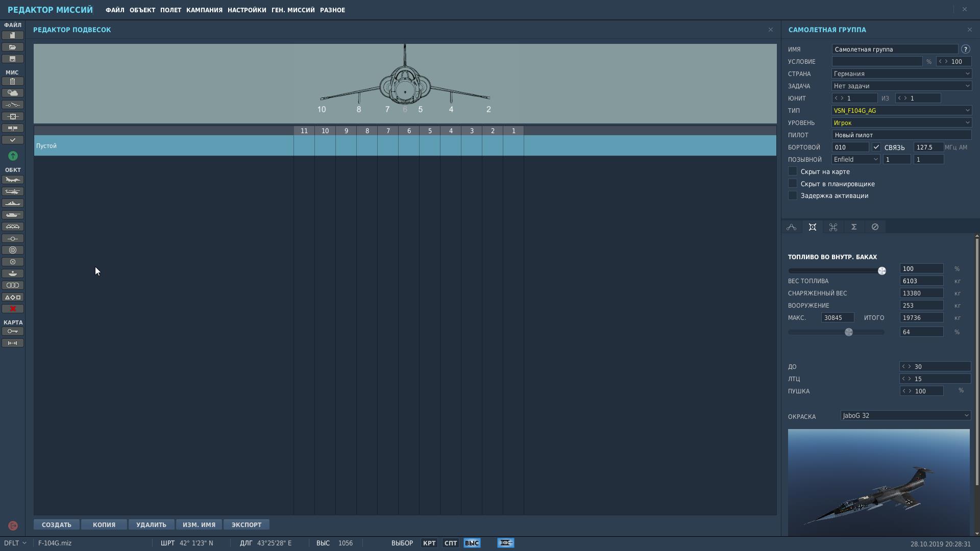
Task: Click the ДО flare count stepper
Action: pos(935,366)
